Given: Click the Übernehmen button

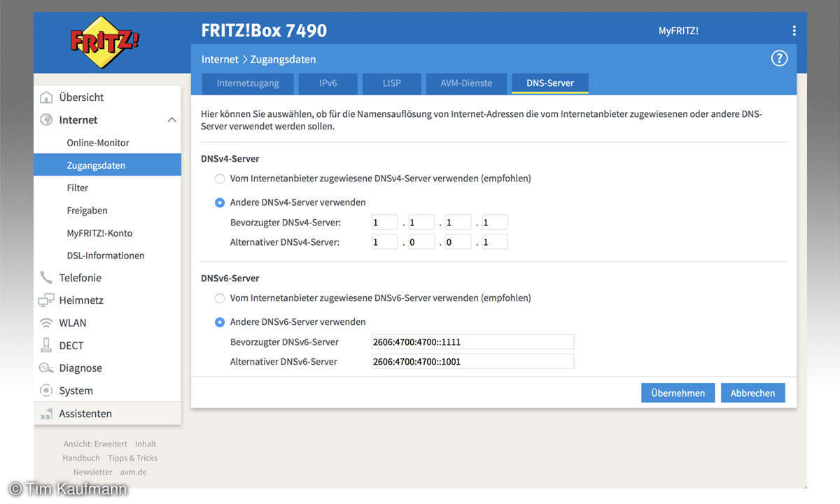Looking at the screenshot, I should 678,393.
